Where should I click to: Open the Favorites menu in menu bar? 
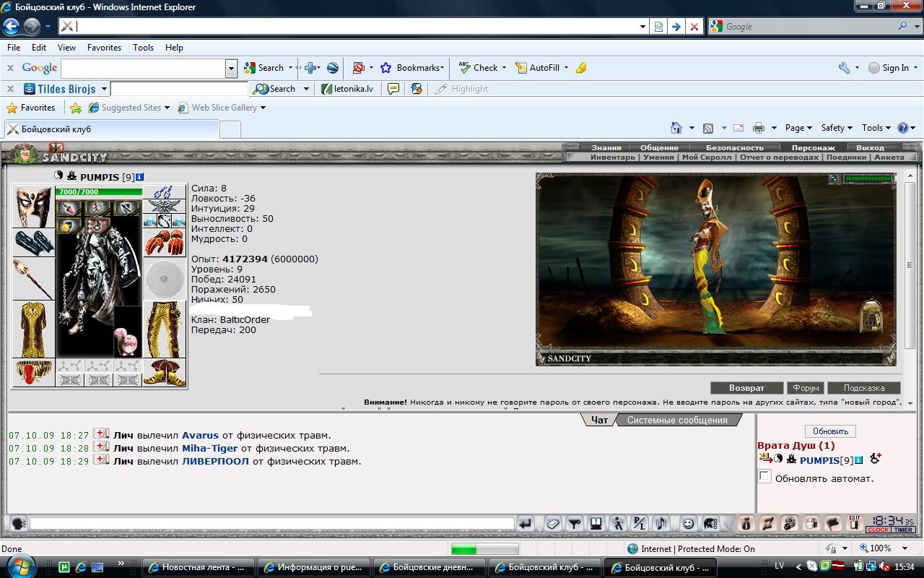coord(104,47)
